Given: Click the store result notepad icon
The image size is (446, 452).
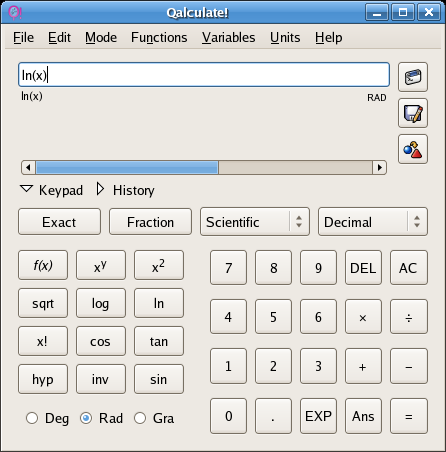Looking at the screenshot, I should tap(413, 113).
